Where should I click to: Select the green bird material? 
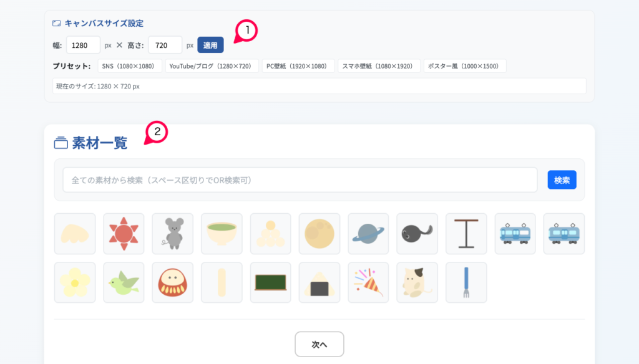tap(124, 282)
